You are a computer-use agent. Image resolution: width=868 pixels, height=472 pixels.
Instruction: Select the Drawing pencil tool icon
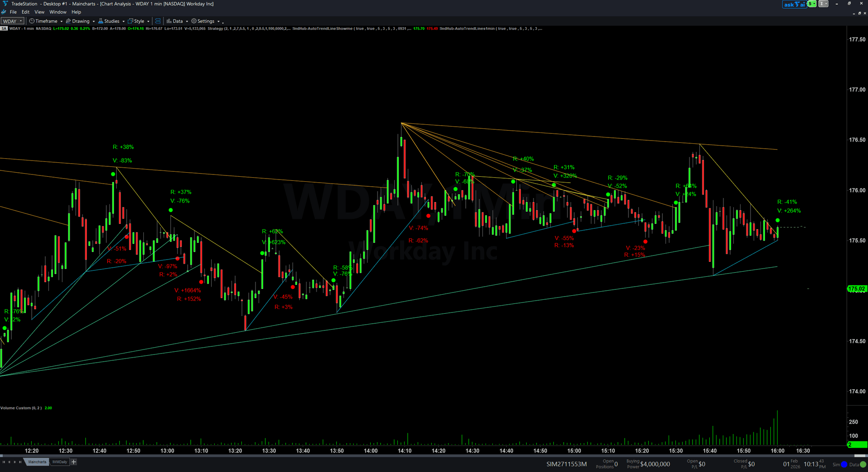68,21
